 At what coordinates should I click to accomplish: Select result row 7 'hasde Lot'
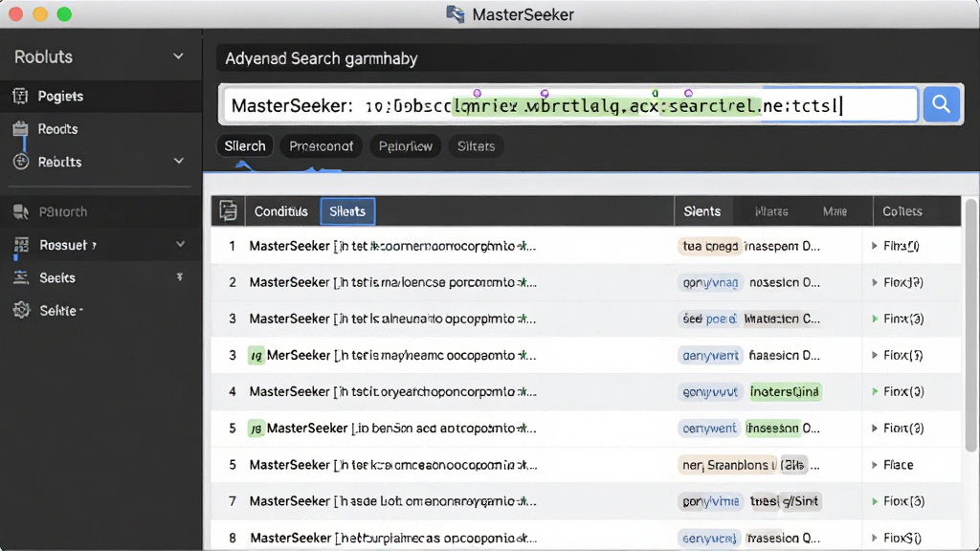pos(586,501)
